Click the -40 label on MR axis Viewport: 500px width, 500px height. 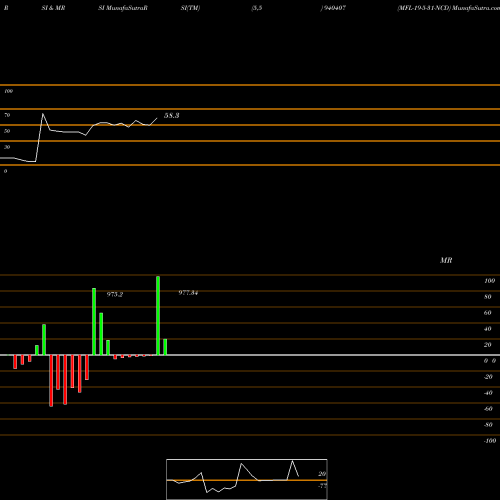[488, 393]
